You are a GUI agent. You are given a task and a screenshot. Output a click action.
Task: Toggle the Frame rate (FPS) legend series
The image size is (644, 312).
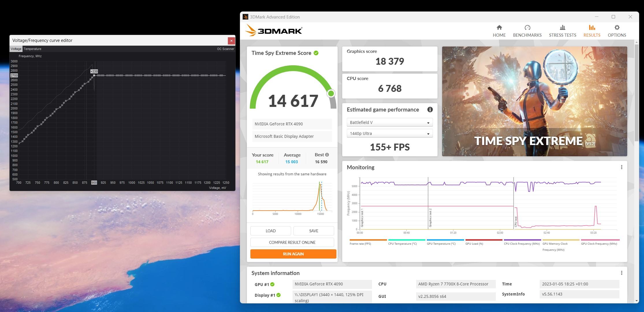368,242
